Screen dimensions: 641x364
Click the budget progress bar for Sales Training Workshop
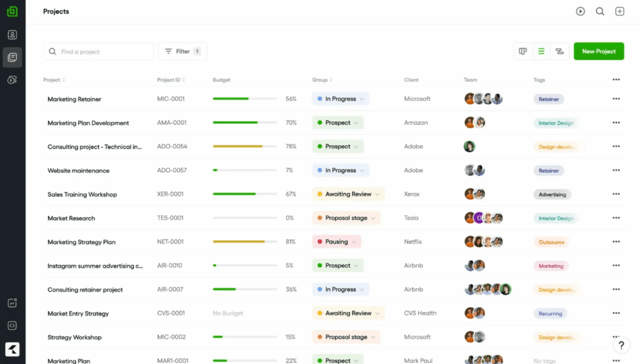pyautogui.click(x=245, y=193)
